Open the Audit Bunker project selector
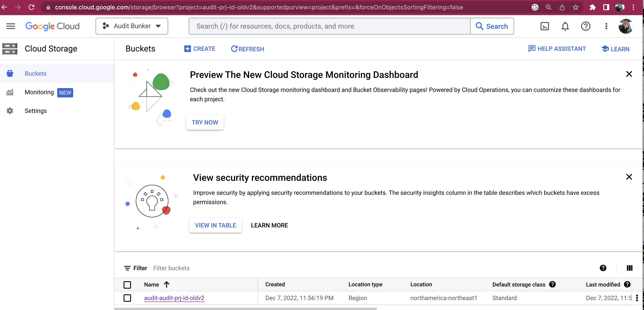This screenshot has width=644, height=310. (132, 26)
